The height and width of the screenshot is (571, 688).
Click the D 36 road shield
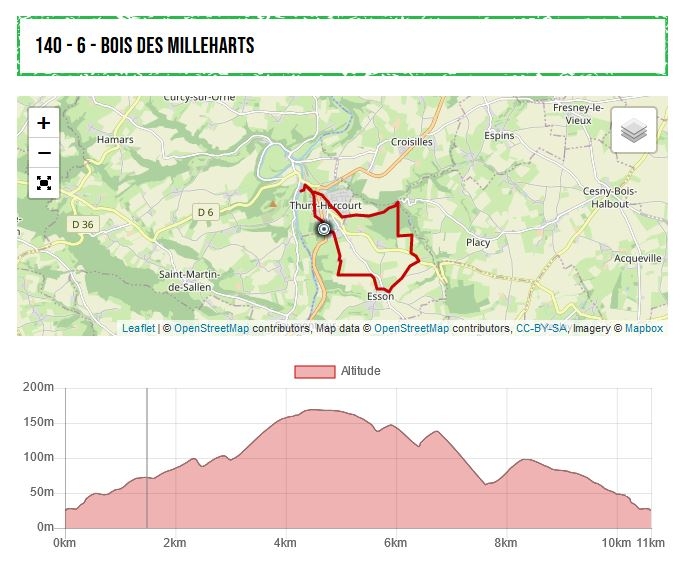click(x=82, y=224)
